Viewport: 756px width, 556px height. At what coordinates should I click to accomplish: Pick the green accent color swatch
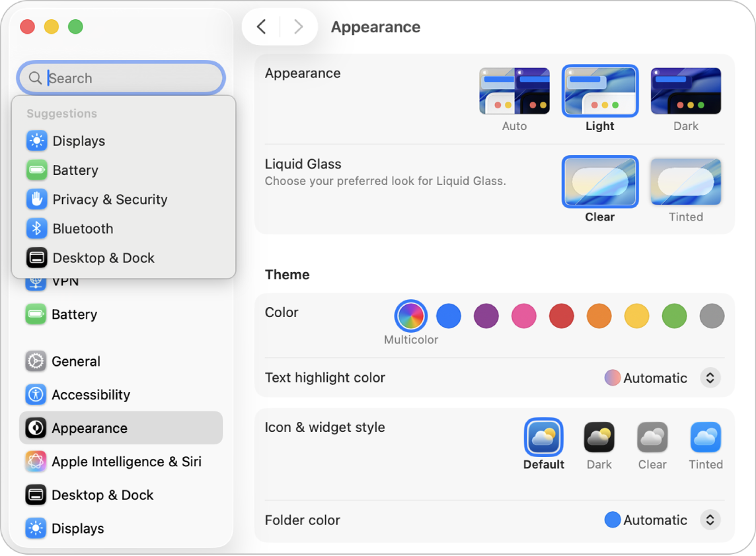[x=674, y=316]
